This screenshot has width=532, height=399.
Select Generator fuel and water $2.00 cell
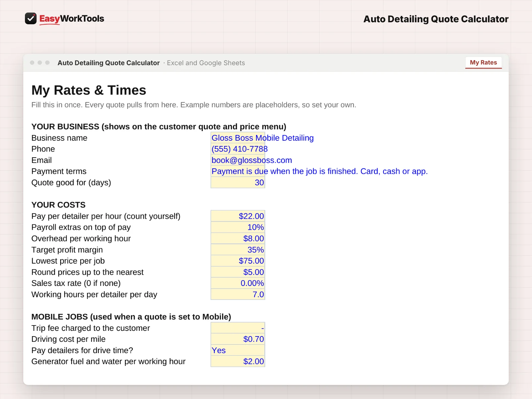(238, 361)
